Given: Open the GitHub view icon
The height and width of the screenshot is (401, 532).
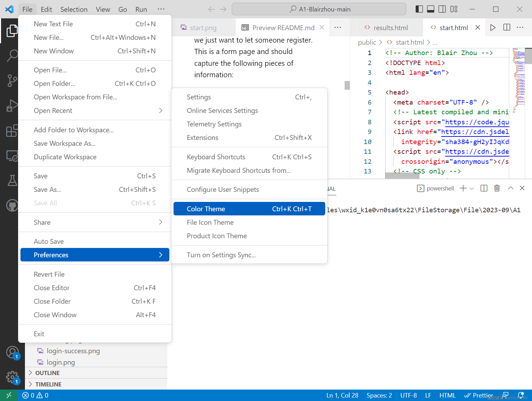Looking at the screenshot, I should [12, 205].
